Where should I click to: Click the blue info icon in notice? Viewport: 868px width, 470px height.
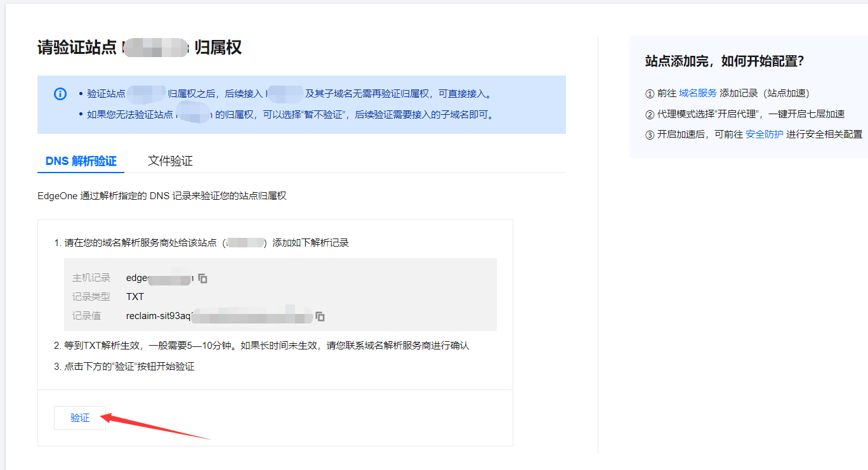(x=60, y=94)
